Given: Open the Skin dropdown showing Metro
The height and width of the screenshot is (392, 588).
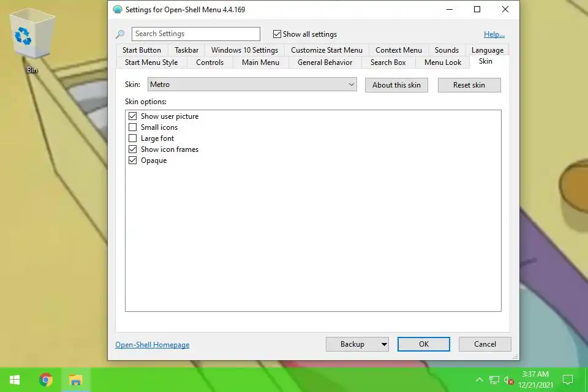Looking at the screenshot, I should click(252, 85).
